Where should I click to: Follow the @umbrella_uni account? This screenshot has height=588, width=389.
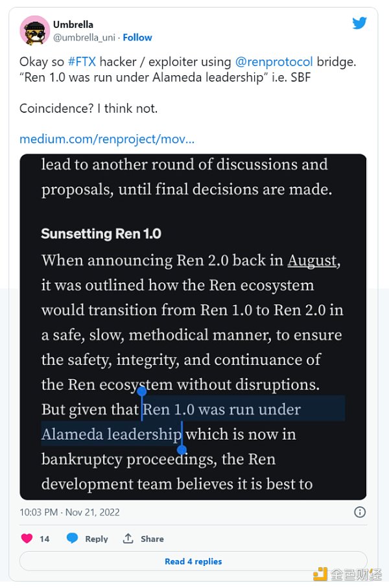(137, 38)
